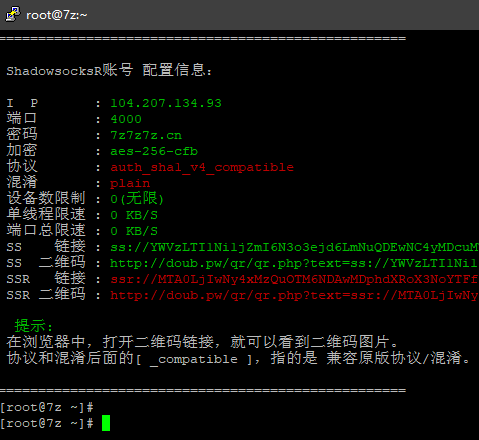Click the protocol value auth_sha1_v4_compatible

202,167
